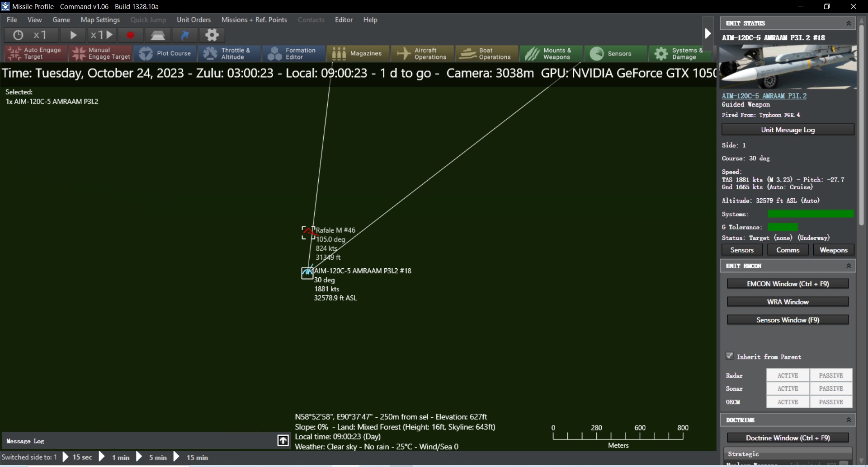Click the AMRAAM missile thumbnail image
Screen dimensions: 868x467
click(788, 66)
